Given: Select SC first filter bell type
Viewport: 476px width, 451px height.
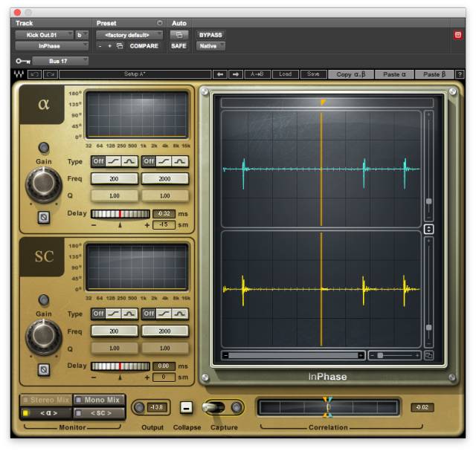Looking at the screenshot, I should 129,314.
